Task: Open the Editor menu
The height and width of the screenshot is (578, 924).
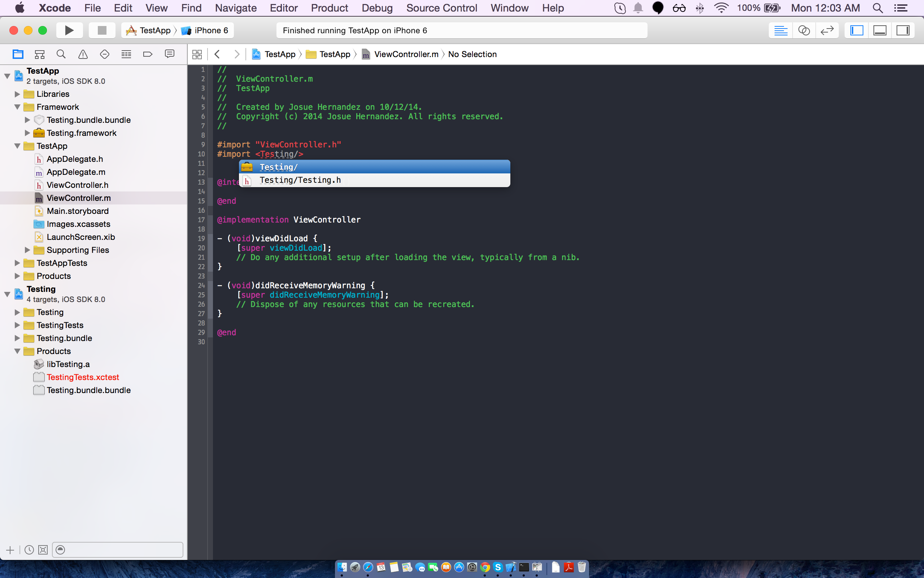Action: [x=283, y=8]
